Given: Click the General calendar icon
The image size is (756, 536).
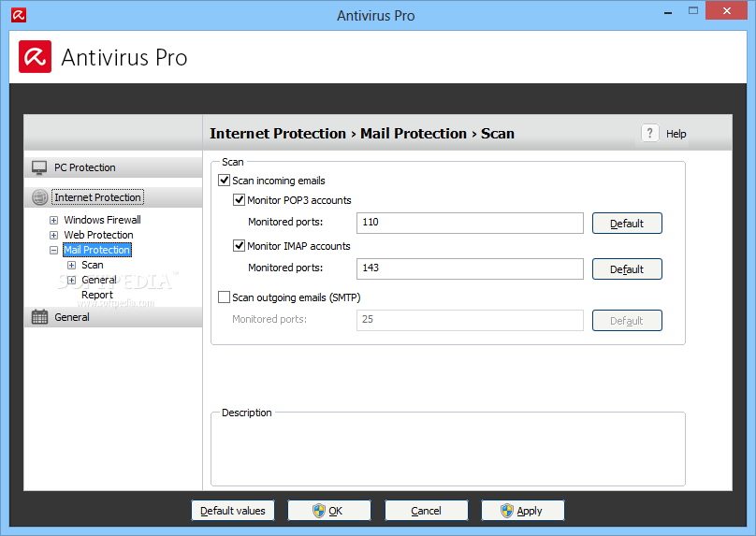Looking at the screenshot, I should click(39, 317).
